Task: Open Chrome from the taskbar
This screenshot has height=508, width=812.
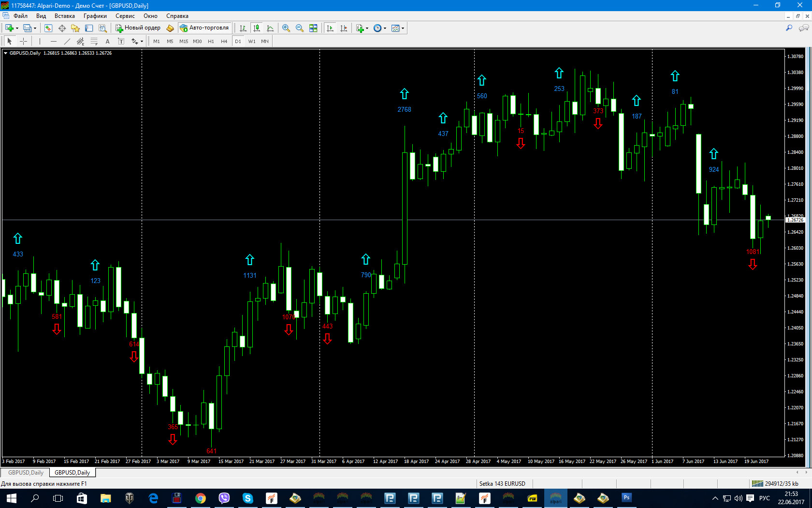Action: [x=200, y=498]
